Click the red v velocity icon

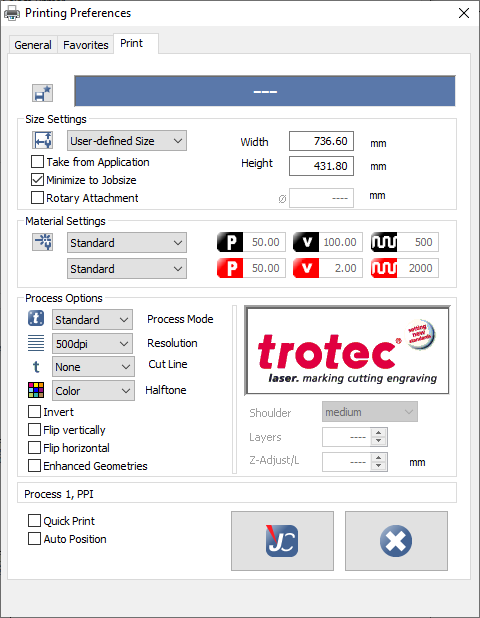click(x=306, y=268)
